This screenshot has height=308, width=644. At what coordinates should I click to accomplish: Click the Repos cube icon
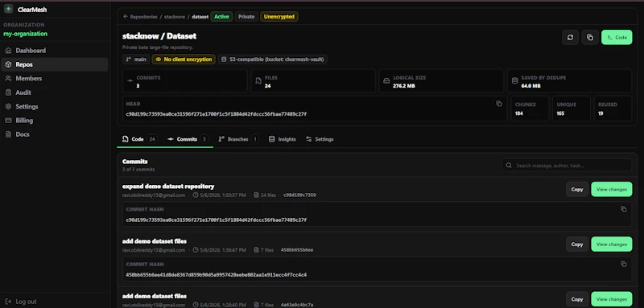pyautogui.click(x=8, y=64)
